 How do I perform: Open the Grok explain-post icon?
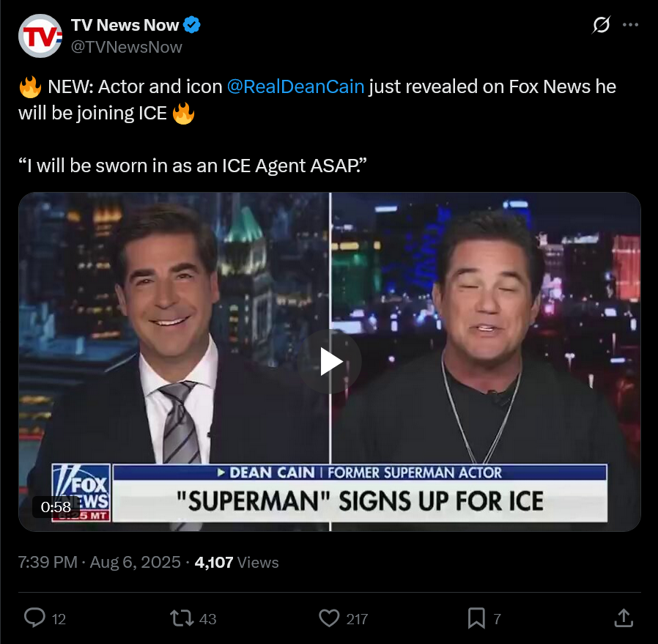pyautogui.click(x=601, y=25)
